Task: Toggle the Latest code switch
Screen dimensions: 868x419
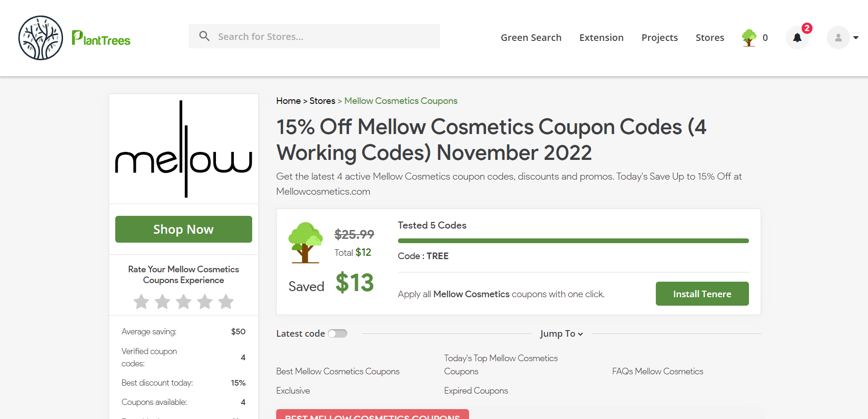Action: coord(337,333)
